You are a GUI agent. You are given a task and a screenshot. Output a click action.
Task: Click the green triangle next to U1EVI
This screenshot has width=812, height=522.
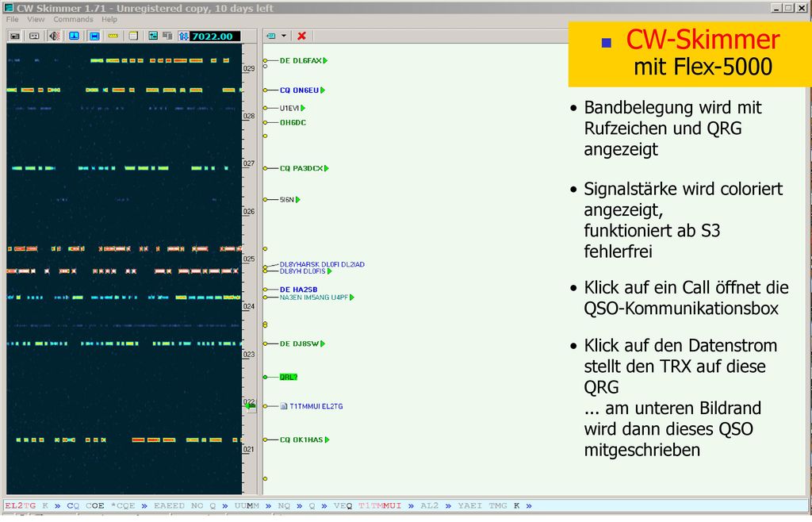click(x=303, y=108)
